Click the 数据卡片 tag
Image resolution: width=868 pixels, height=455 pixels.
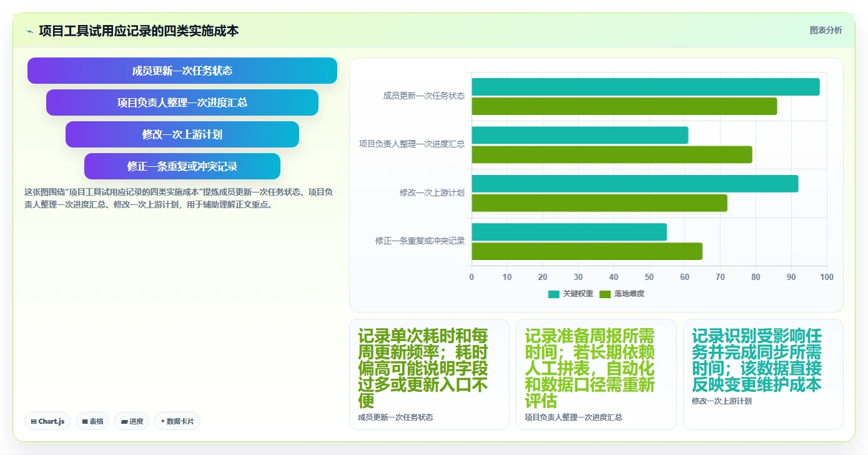click(177, 421)
